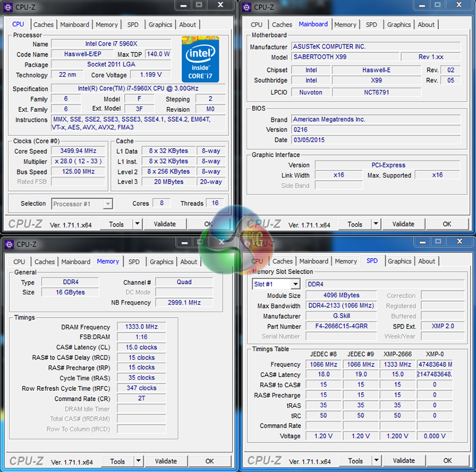Minimize the Memory tab window
Screen dimensions: 476x472
coord(184,242)
